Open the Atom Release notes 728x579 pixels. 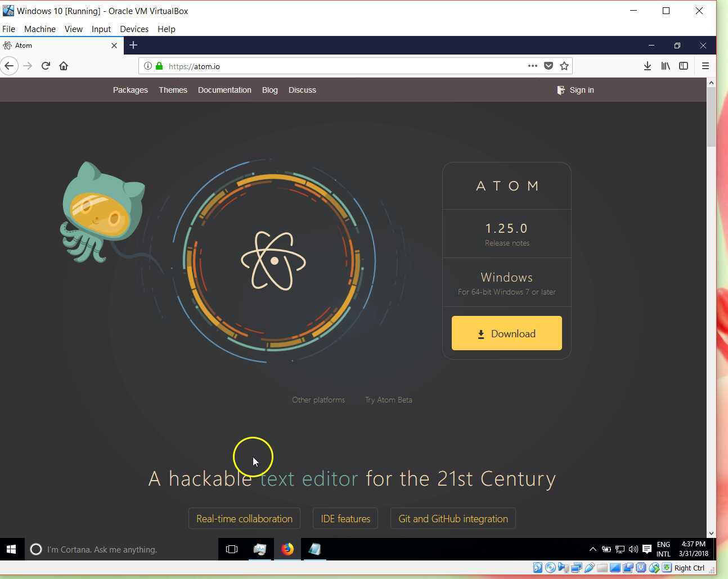coord(506,243)
